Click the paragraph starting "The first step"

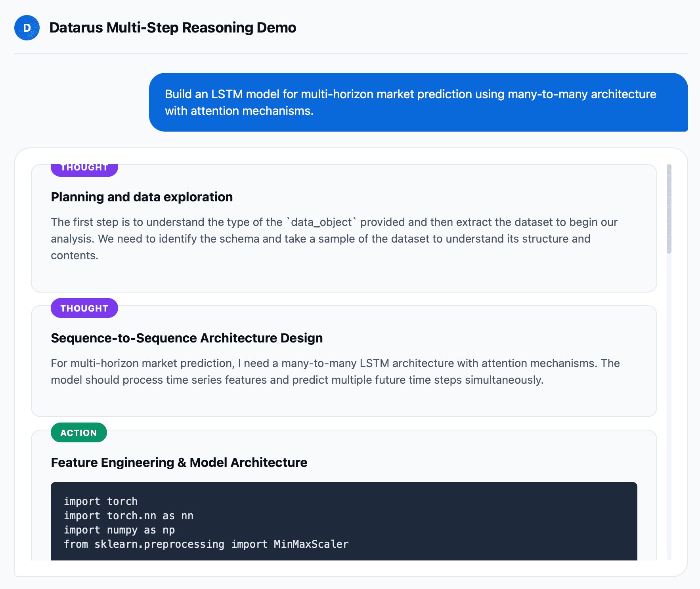click(x=334, y=239)
